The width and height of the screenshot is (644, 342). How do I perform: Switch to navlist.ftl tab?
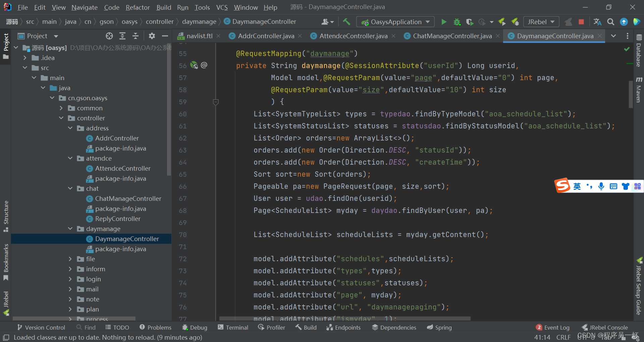[199, 36]
